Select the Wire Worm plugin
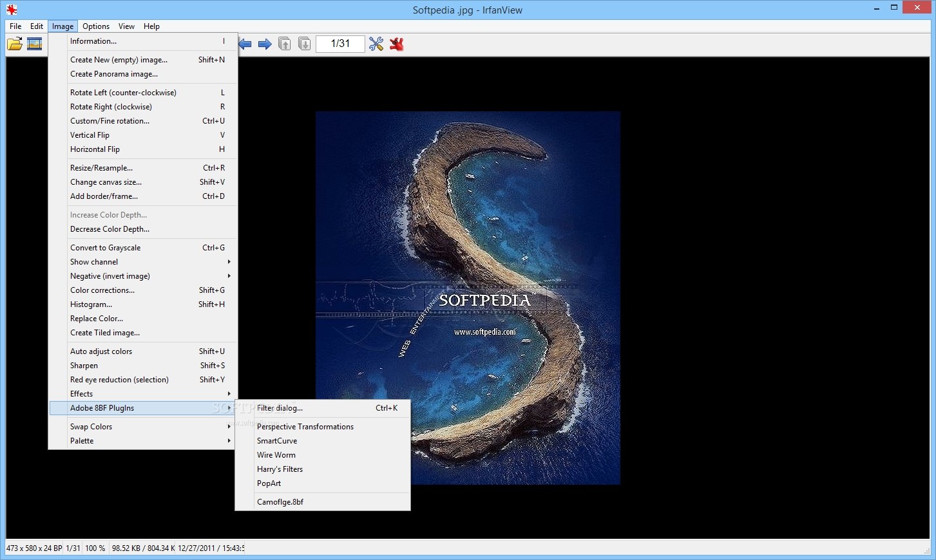Viewport: 936px width, 560px height. point(323,455)
